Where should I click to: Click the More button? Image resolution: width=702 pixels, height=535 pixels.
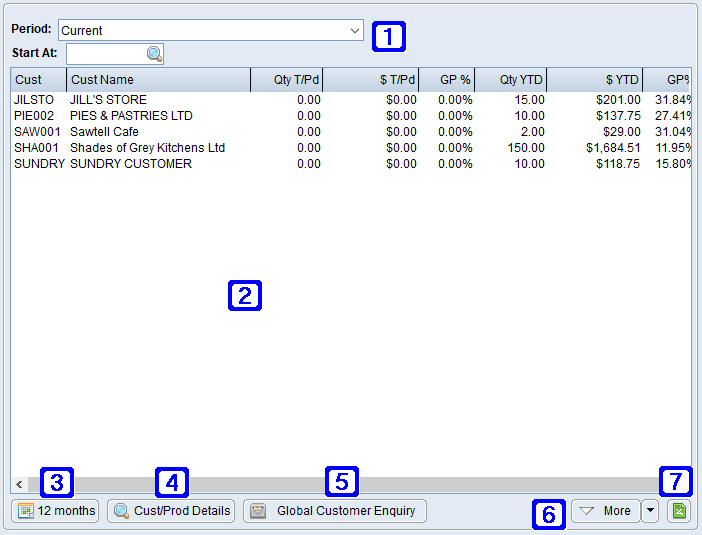tap(605, 511)
